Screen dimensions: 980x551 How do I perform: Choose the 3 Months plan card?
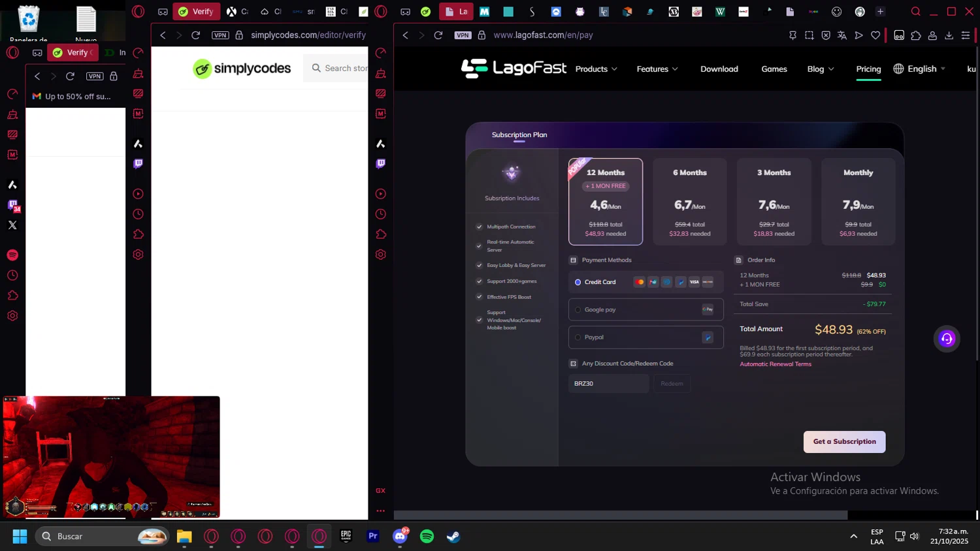point(774,202)
